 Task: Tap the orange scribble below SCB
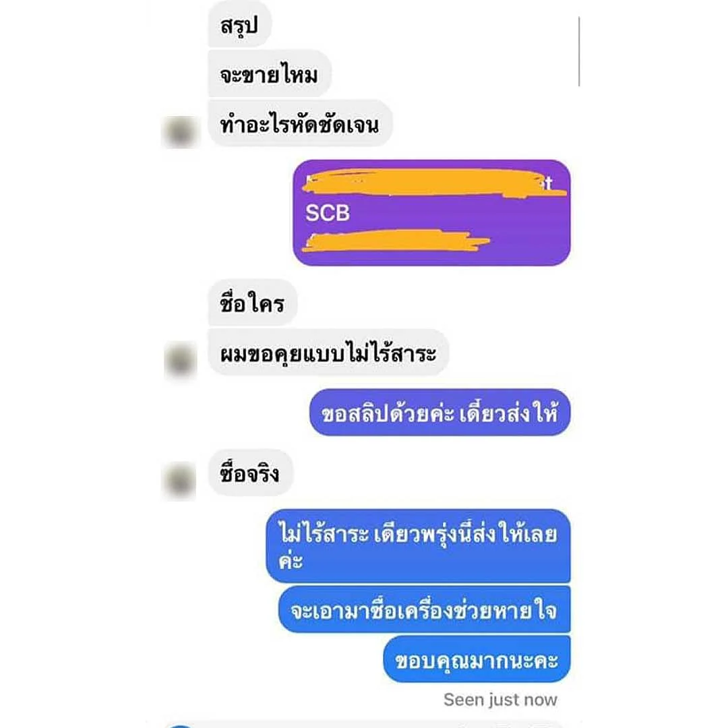tap(396, 241)
